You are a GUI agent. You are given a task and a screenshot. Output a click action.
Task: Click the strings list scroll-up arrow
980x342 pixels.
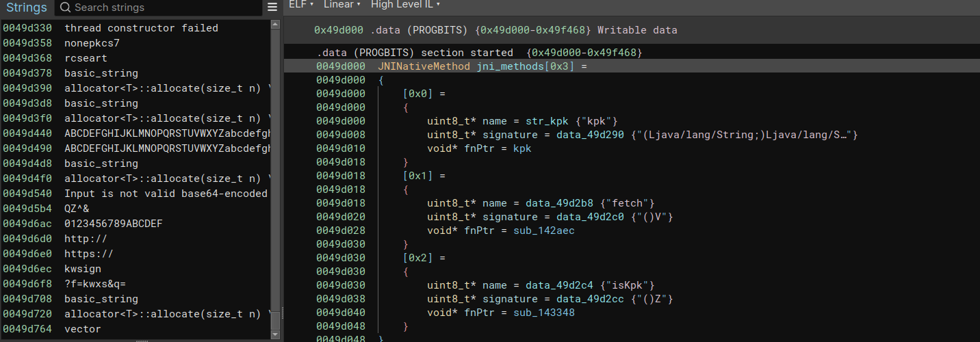click(x=275, y=25)
